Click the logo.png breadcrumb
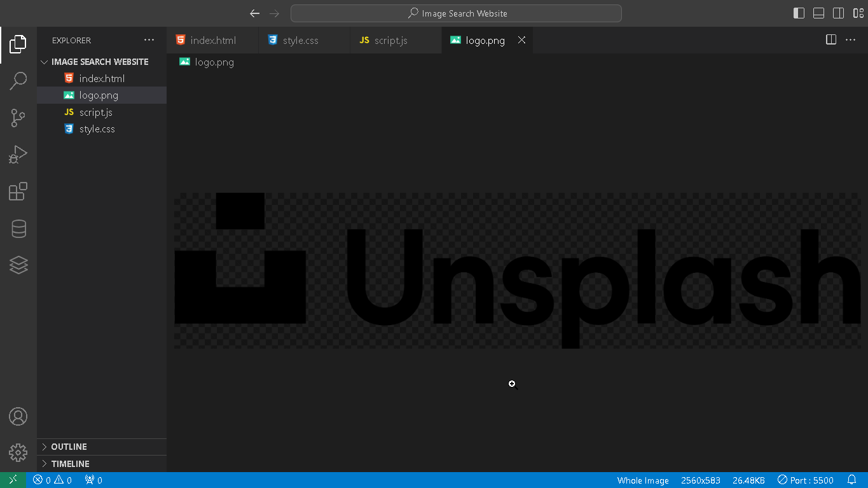This screenshot has width=868, height=488. click(x=207, y=62)
